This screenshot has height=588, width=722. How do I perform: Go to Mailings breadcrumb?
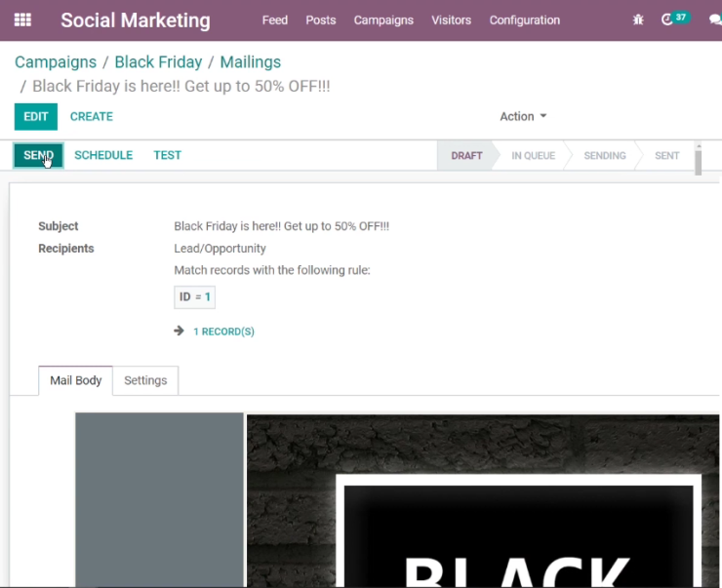point(251,62)
